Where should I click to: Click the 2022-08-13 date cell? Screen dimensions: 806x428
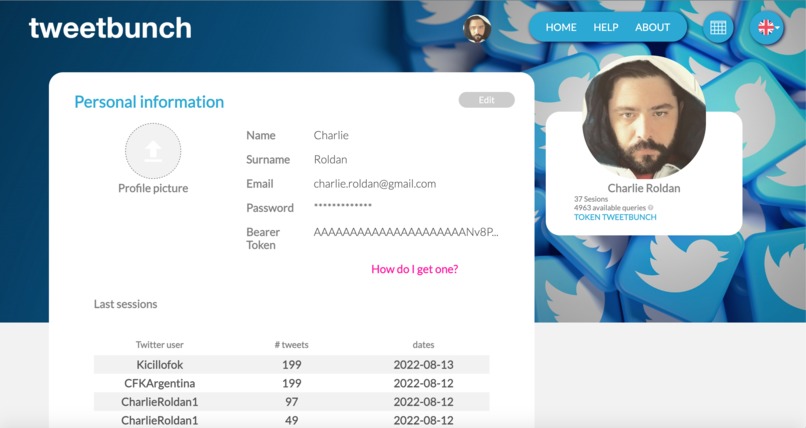coord(424,365)
